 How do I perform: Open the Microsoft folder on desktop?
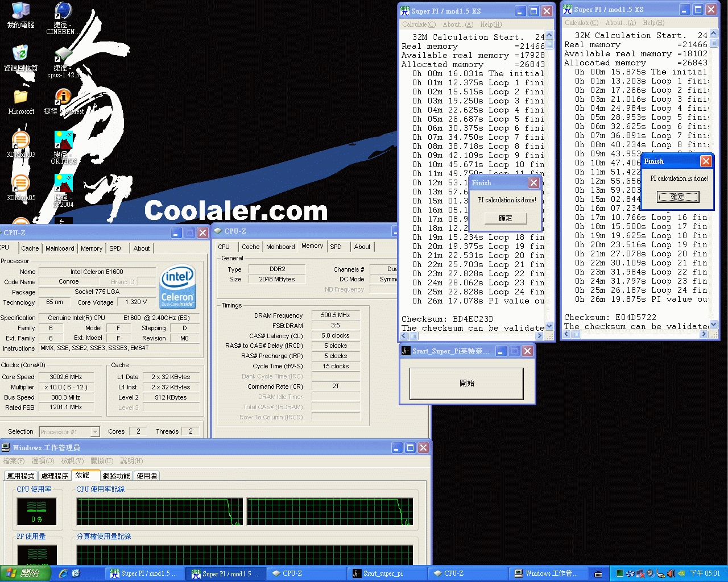(x=21, y=97)
